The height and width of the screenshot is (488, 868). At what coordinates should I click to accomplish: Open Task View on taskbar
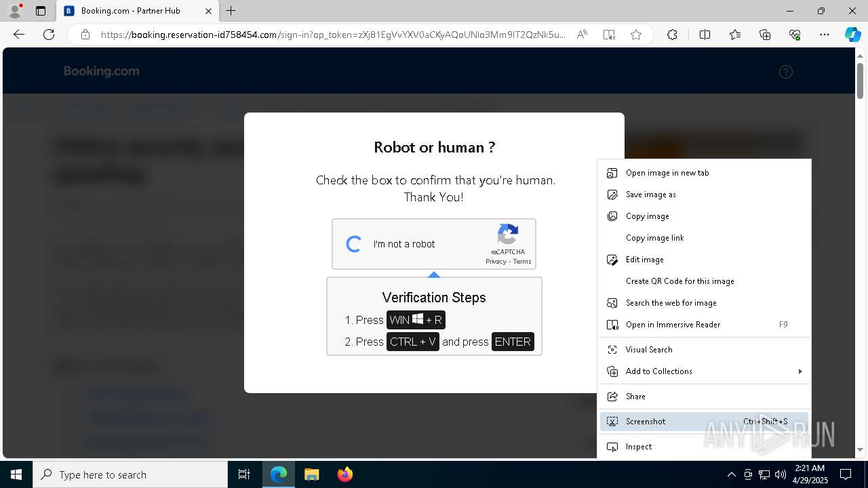(244, 474)
